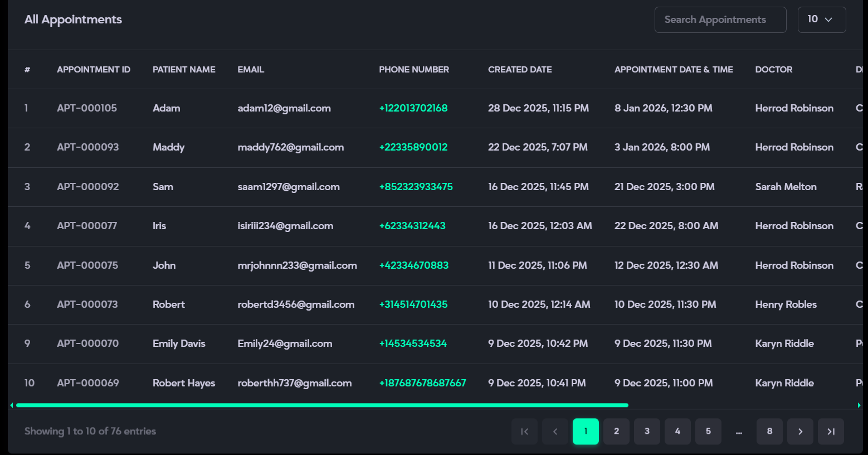Click the previous page arrow
868x455 pixels.
click(x=555, y=432)
